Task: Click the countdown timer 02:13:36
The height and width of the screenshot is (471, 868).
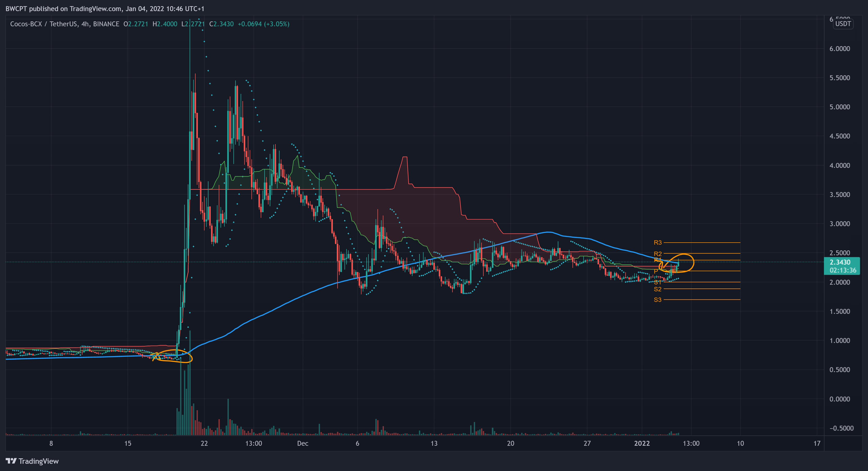Action: (843, 270)
